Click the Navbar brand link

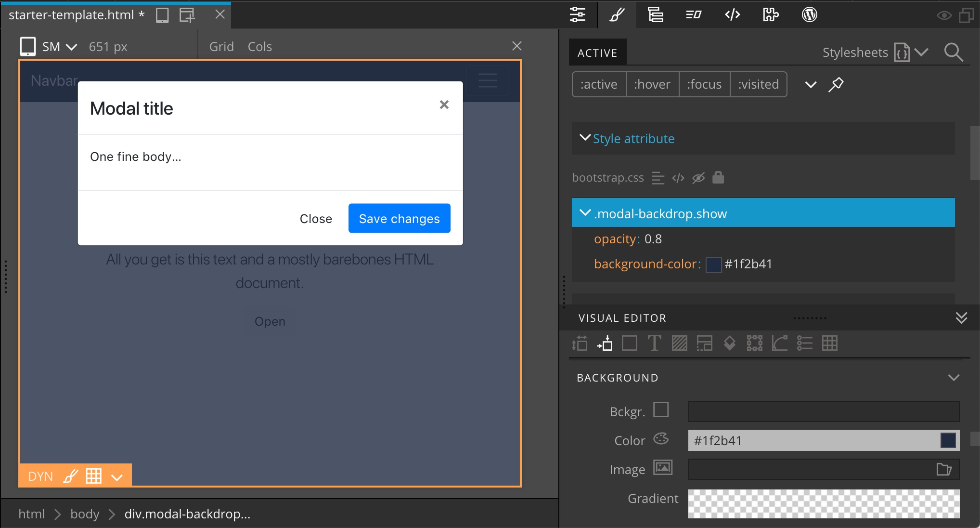click(x=54, y=80)
